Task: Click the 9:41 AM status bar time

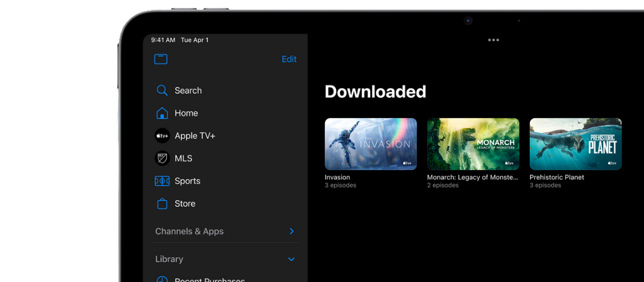Action: (163, 40)
